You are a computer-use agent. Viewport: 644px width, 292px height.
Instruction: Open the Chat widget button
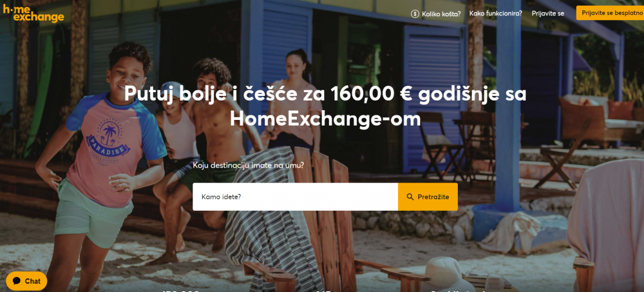coord(26,281)
